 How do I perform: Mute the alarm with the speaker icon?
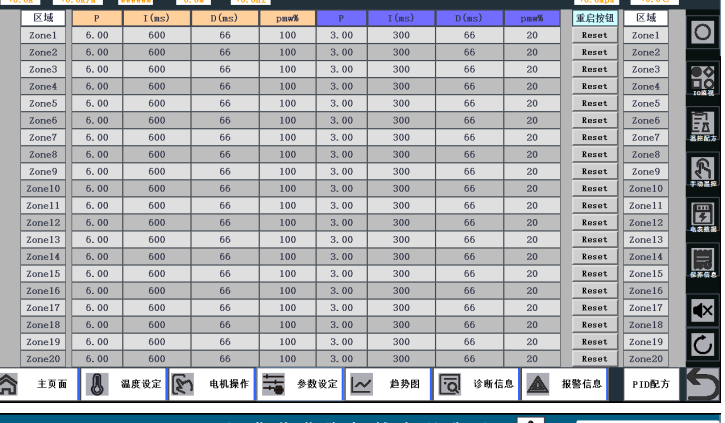pyautogui.click(x=703, y=311)
